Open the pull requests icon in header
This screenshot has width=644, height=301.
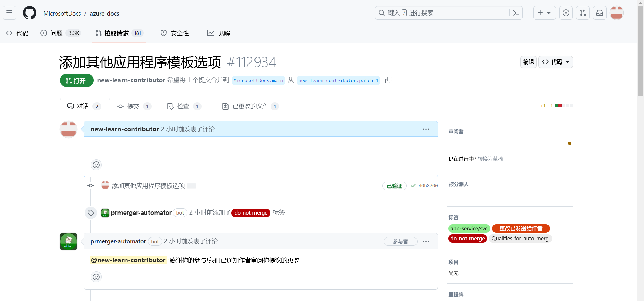[x=583, y=13]
